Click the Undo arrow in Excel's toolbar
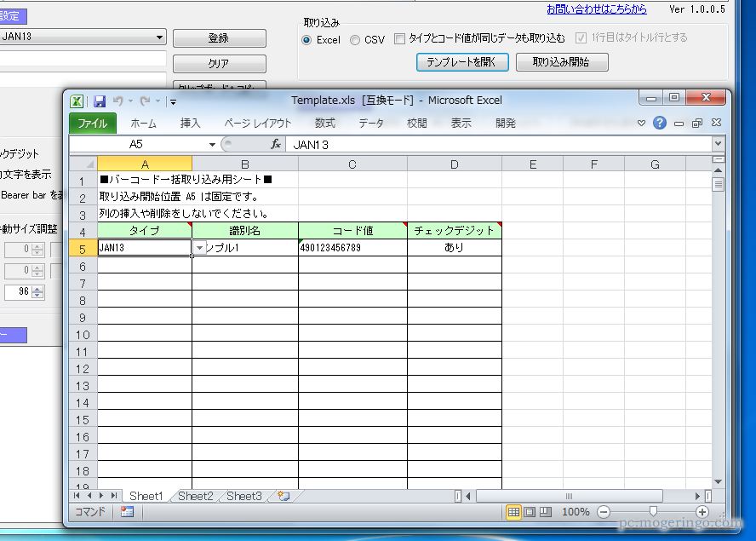This screenshot has width=756, height=541. (117, 101)
